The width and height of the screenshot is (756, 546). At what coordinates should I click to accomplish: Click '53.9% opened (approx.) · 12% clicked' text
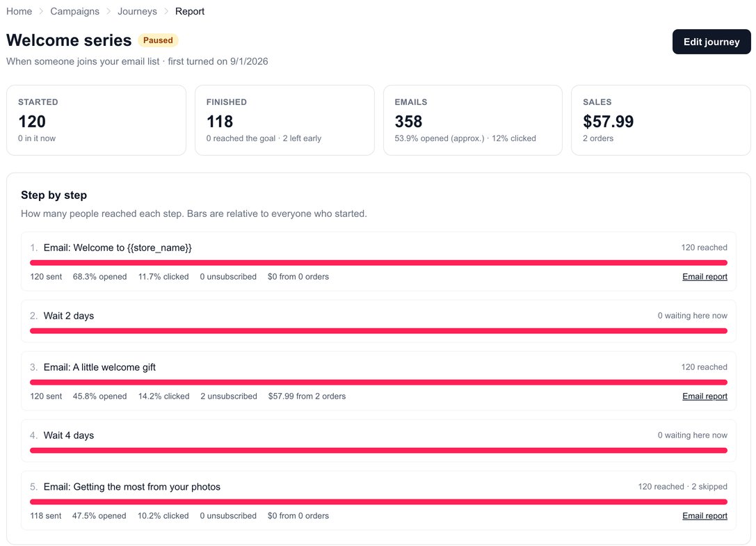pos(465,138)
